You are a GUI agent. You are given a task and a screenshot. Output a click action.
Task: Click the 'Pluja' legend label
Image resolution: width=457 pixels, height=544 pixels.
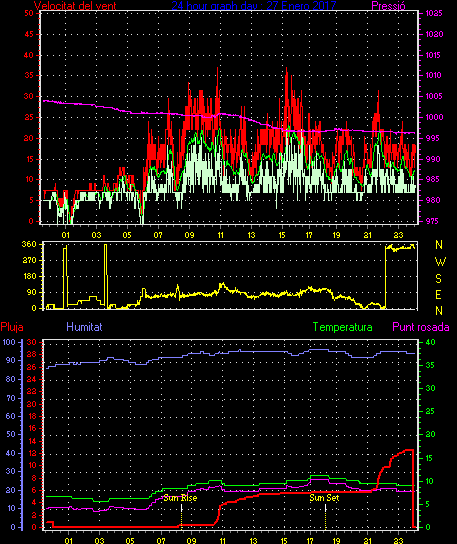pyautogui.click(x=12, y=327)
